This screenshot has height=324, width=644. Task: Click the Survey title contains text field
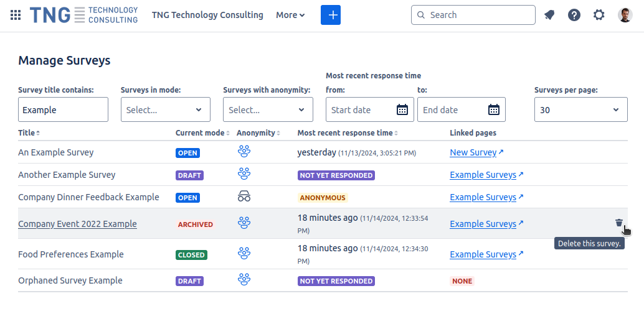63,110
